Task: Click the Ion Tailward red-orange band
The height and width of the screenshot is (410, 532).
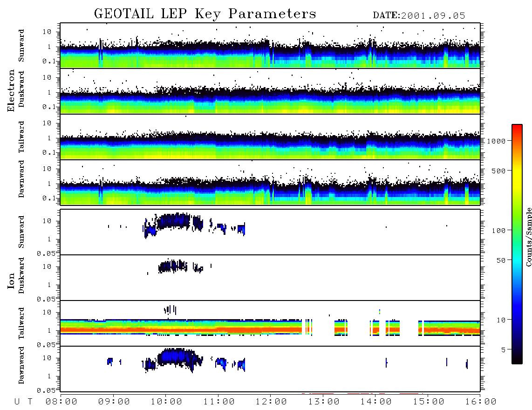Action: [181, 329]
